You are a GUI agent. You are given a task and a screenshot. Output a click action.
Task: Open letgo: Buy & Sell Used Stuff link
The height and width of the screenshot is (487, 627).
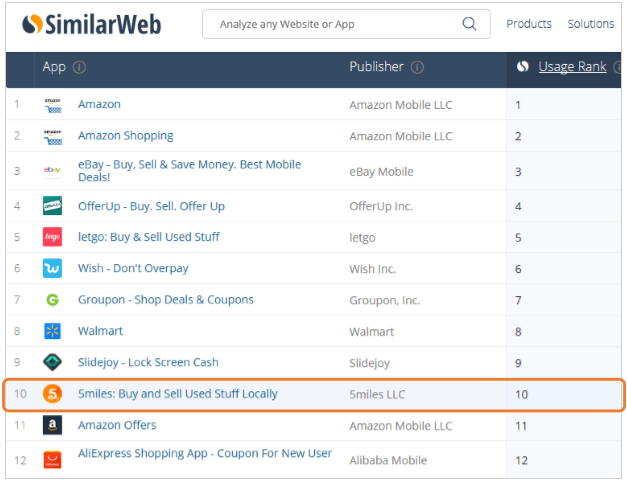(148, 237)
